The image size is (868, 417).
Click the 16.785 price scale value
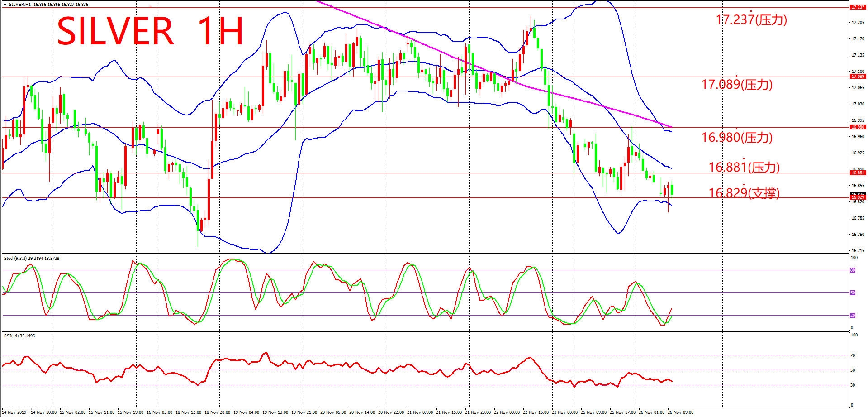858,218
